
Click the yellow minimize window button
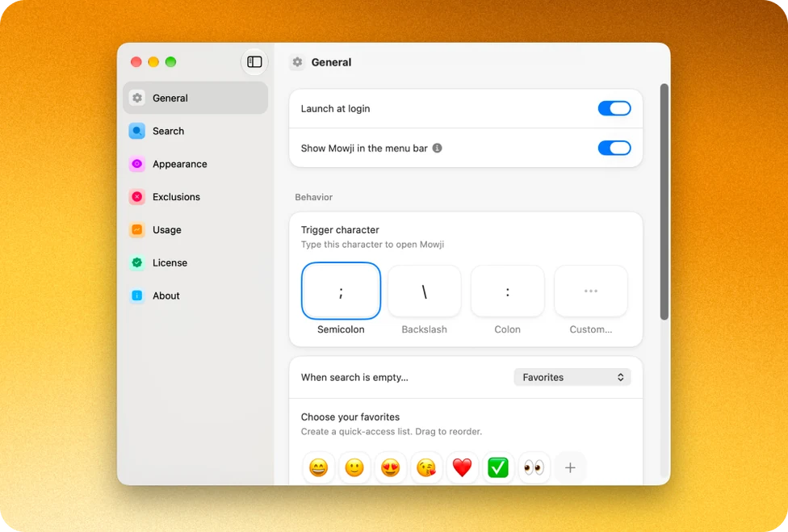click(x=153, y=62)
